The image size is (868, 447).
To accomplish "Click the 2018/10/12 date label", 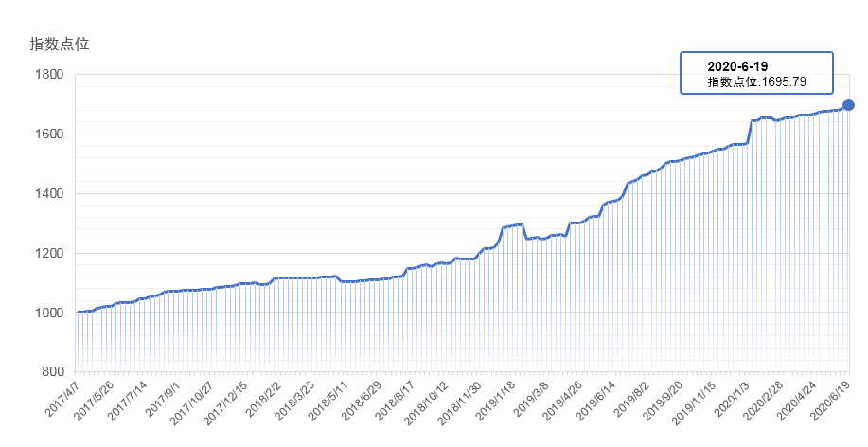I will pyautogui.click(x=425, y=402).
